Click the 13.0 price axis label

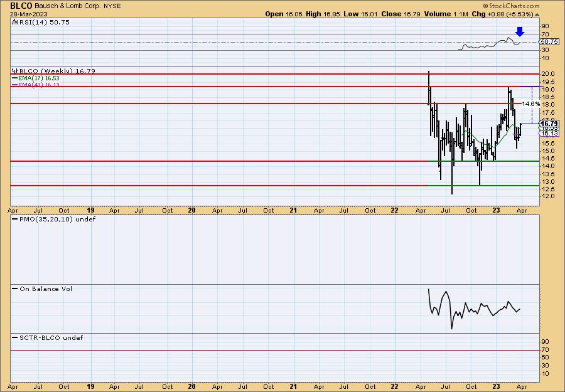coord(547,181)
